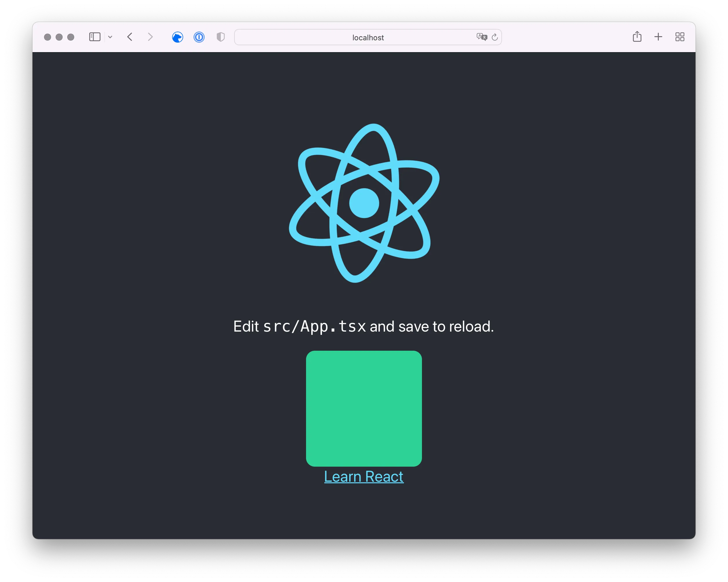Click the yellow traffic light button
The height and width of the screenshot is (582, 728).
coord(59,37)
